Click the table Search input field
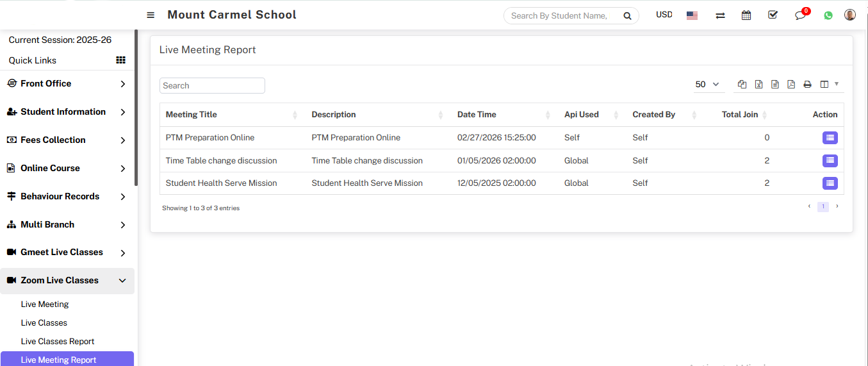This screenshot has height=366, width=868. 212,85
